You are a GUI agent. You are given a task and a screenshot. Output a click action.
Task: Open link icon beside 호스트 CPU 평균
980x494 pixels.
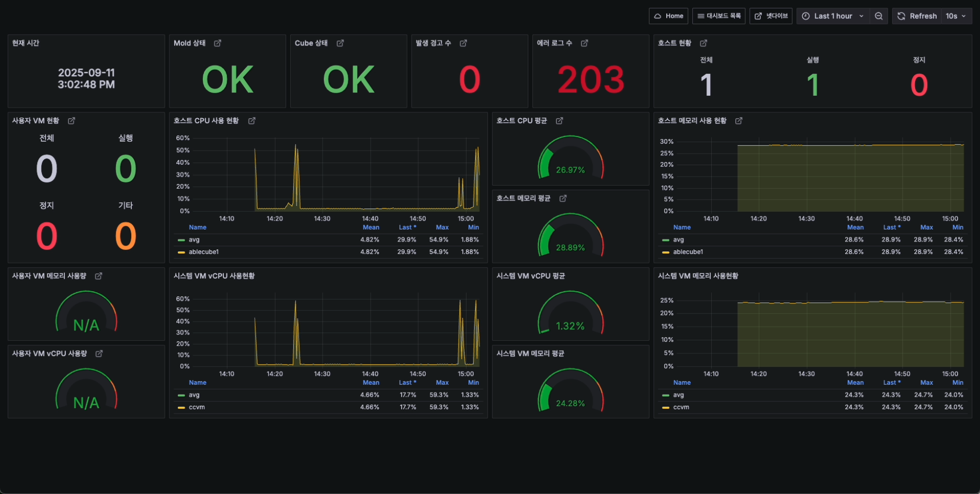[559, 121]
